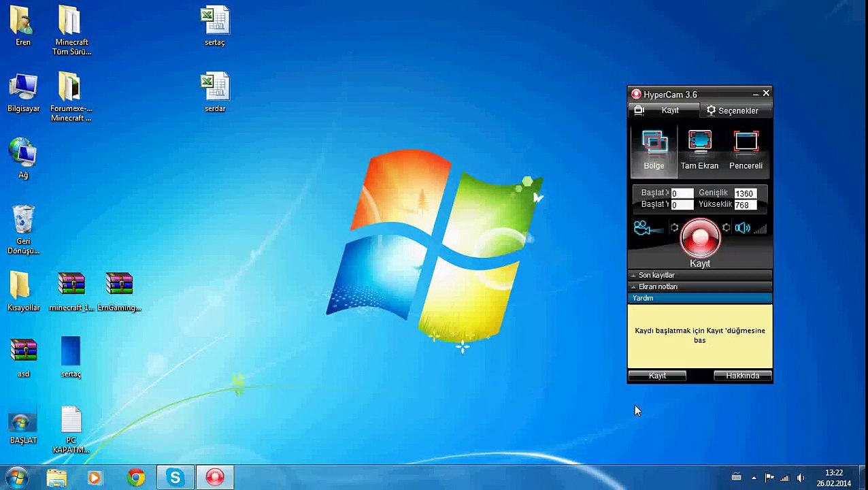Select the asd WinRAR archive icon
The height and width of the screenshot is (490, 868).
23,358
